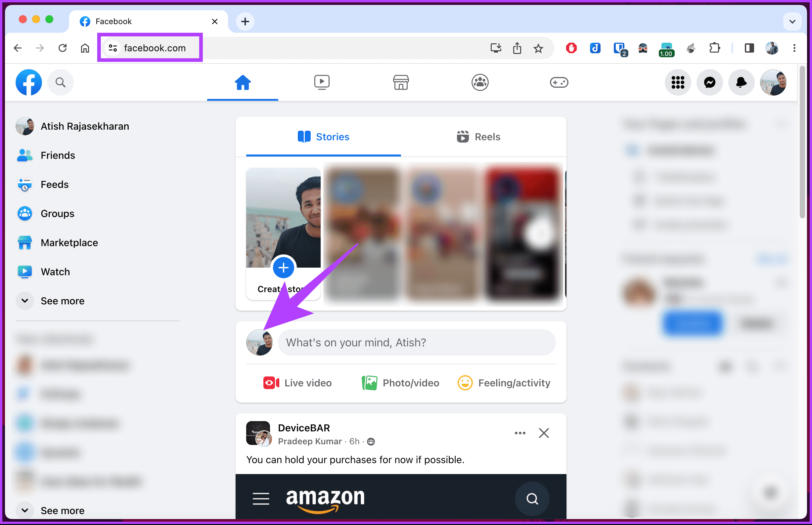812x525 pixels.
Task: Hide the DeviceBAR post with X
Action: pyautogui.click(x=544, y=433)
